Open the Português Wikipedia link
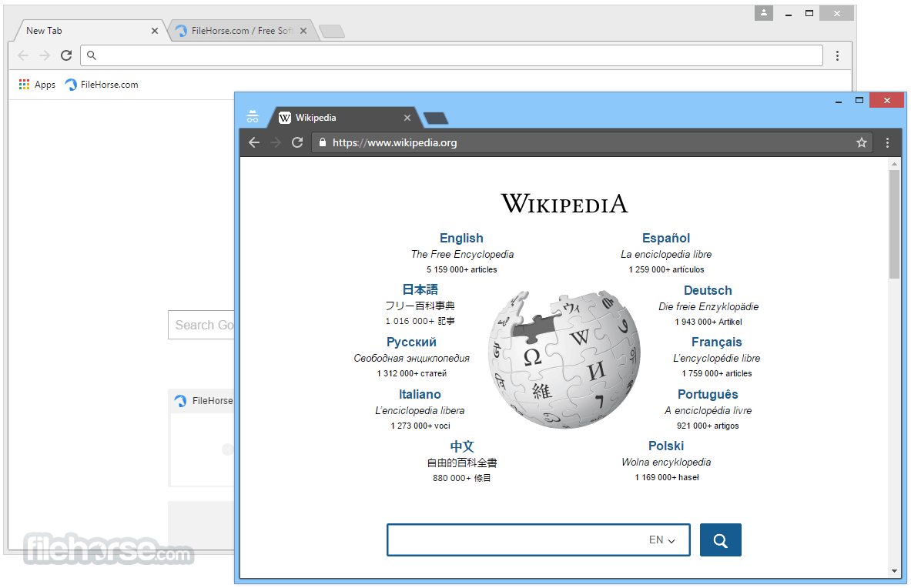The height and width of the screenshot is (588, 911). point(708,394)
